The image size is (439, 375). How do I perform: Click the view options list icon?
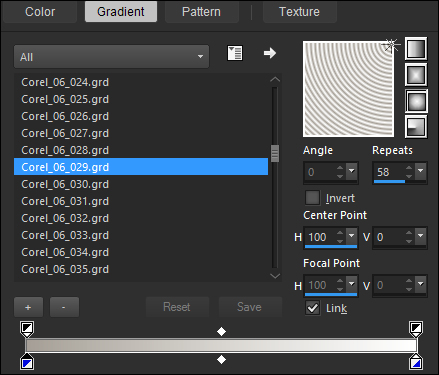(x=235, y=53)
